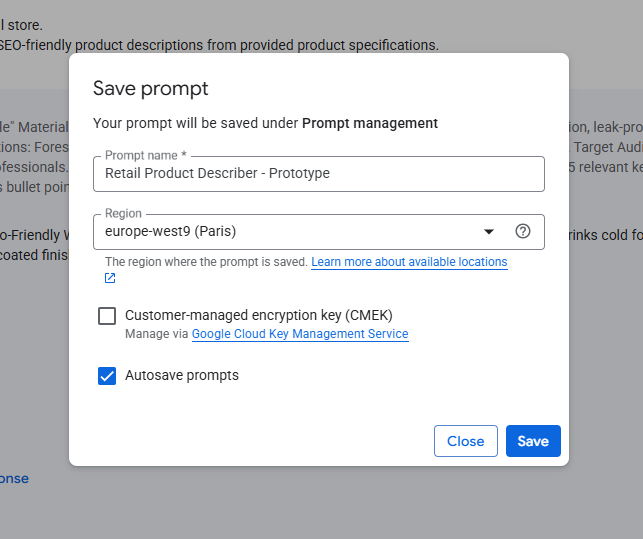Click the region description helper text
Screen dimensions: 643x539
206,262
